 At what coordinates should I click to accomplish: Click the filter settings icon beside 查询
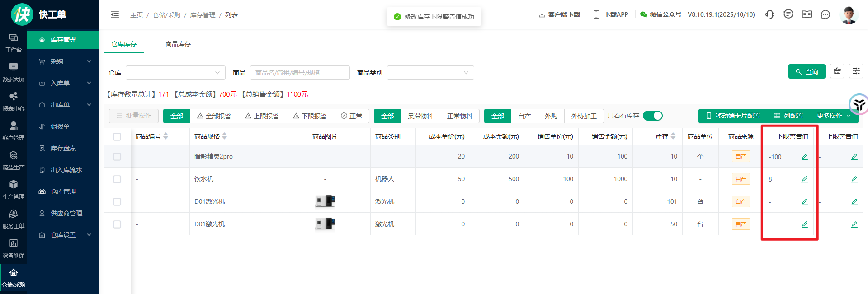[x=856, y=71]
